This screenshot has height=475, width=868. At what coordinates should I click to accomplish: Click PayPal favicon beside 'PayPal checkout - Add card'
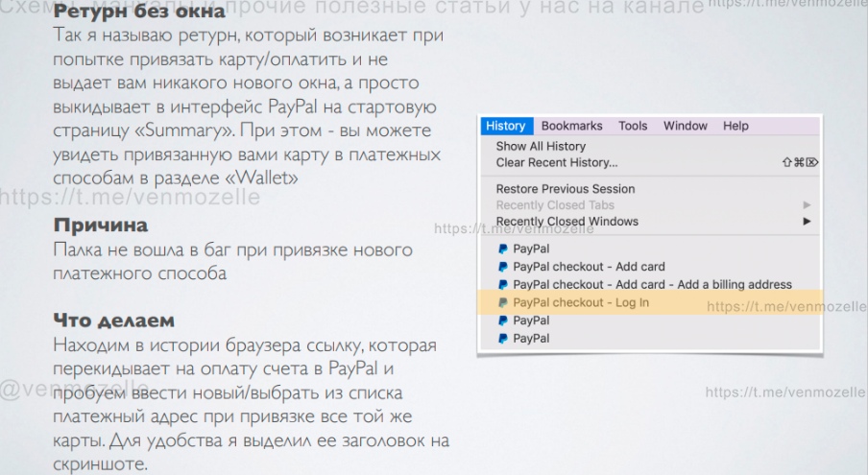pos(502,267)
